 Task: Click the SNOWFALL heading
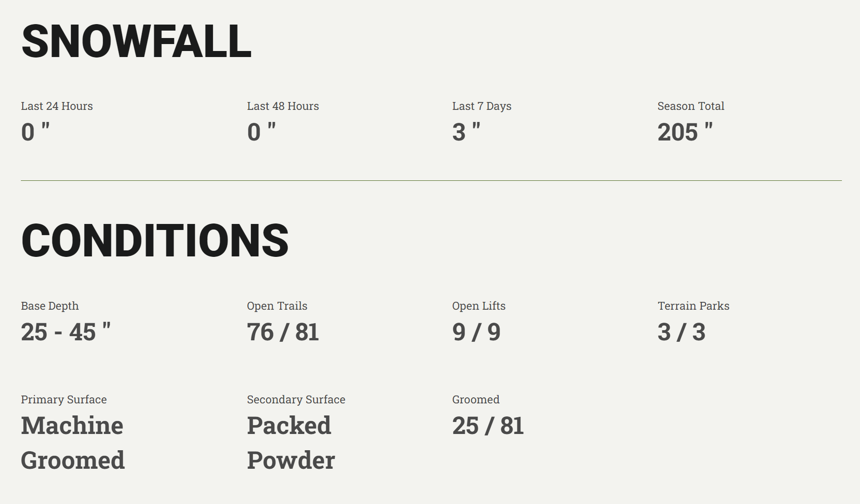136,41
